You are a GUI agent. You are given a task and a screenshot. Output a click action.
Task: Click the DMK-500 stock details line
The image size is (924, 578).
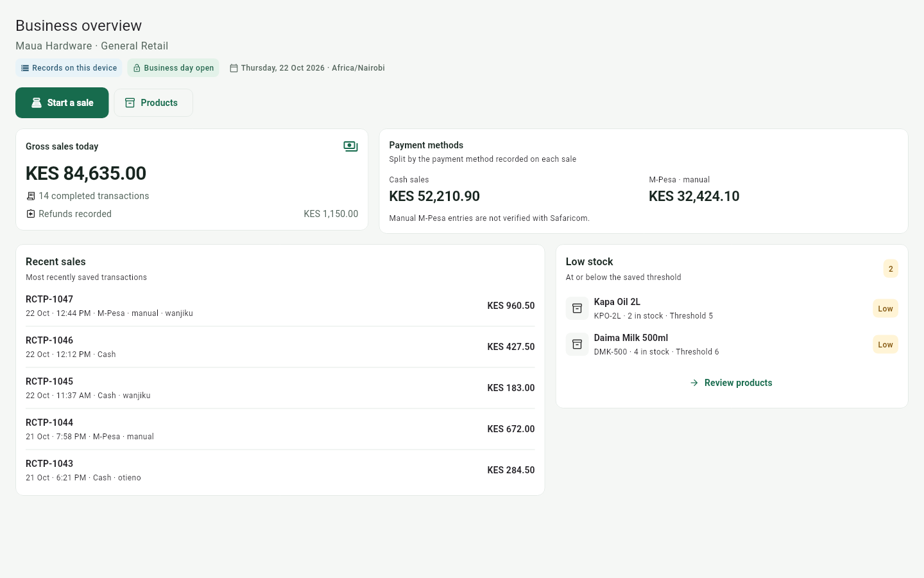pyautogui.click(x=656, y=352)
